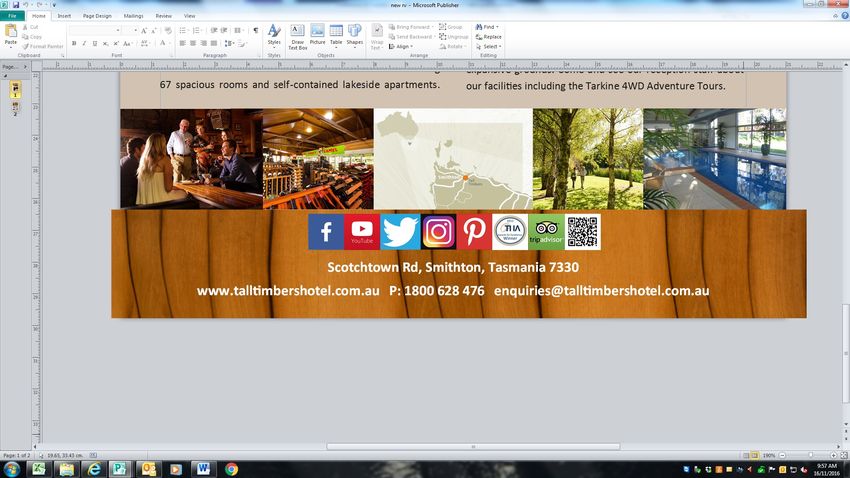Click the Increase Indent icon
Screen dimensions: 850x478
click(224, 31)
